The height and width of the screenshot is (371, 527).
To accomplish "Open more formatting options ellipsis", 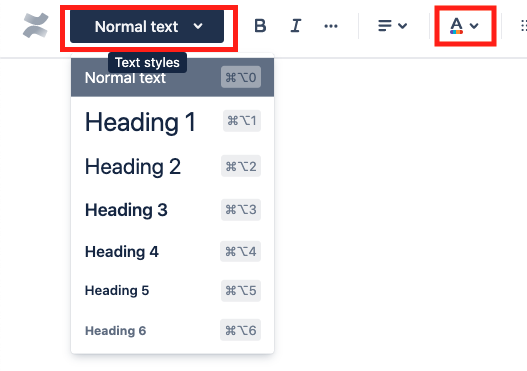I will 331,26.
